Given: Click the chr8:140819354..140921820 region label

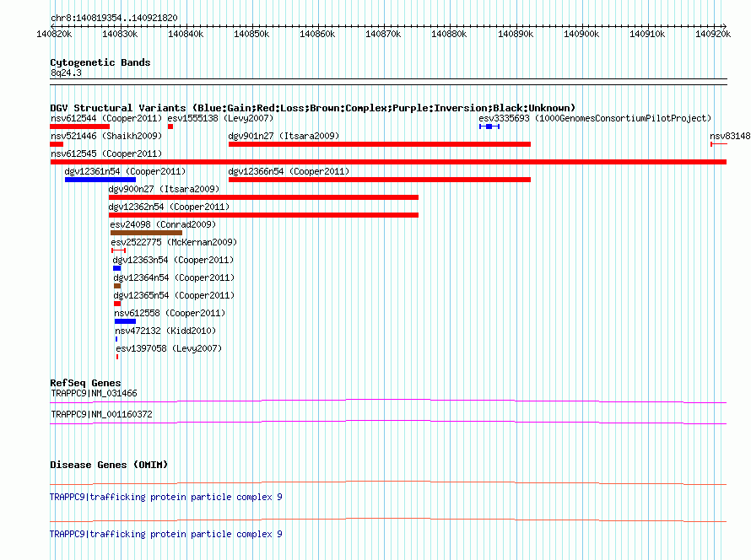Looking at the screenshot, I should pyautogui.click(x=114, y=19).
